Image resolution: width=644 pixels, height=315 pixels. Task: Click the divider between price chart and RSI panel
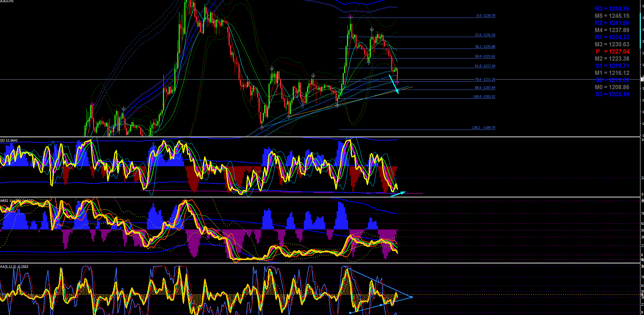pyautogui.click(x=321, y=137)
